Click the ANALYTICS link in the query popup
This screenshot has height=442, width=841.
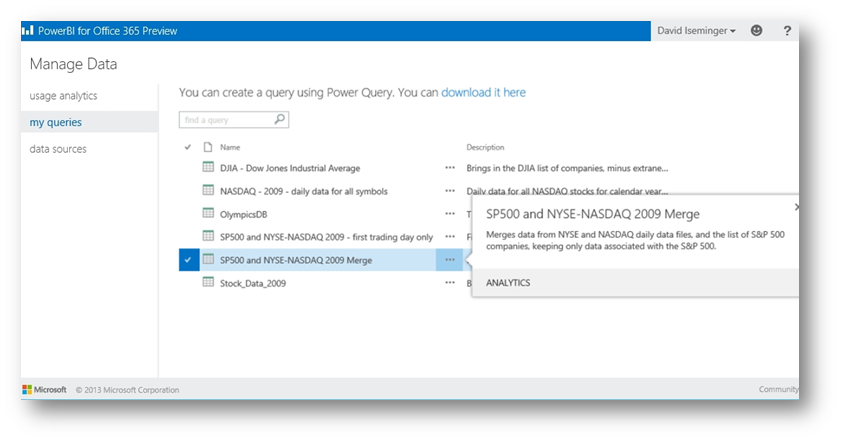(x=508, y=283)
